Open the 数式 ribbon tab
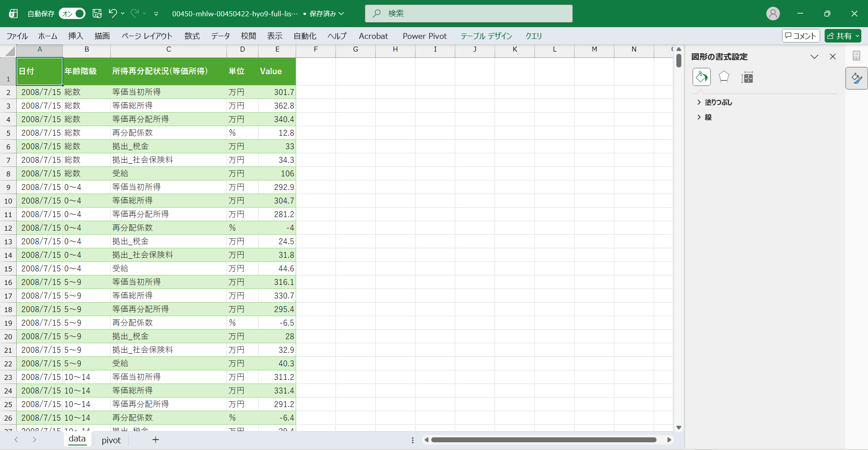Image resolution: width=868 pixels, height=450 pixels. (192, 36)
